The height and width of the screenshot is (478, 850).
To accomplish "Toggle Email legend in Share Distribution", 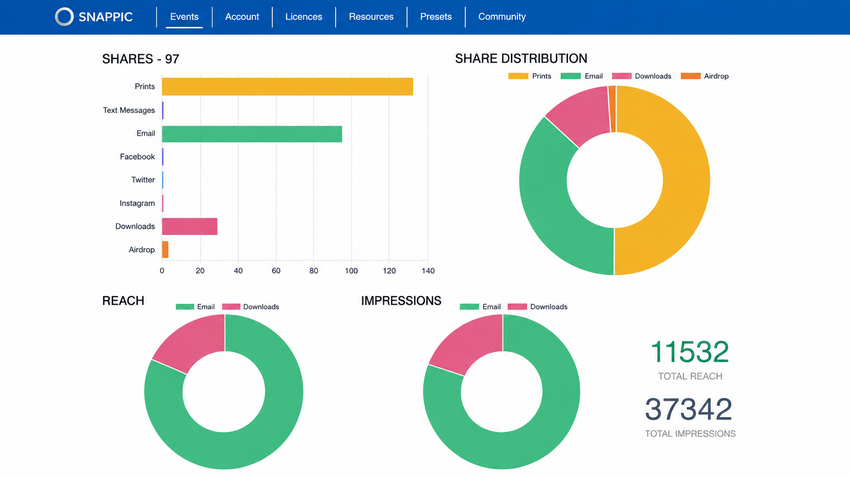I will [x=582, y=76].
